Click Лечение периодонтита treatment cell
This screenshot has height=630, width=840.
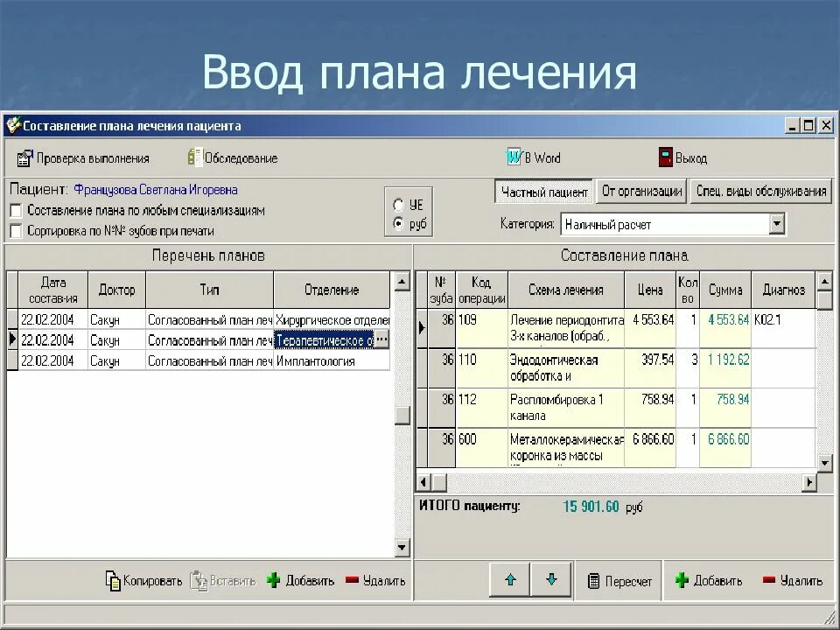click(566, 328)
